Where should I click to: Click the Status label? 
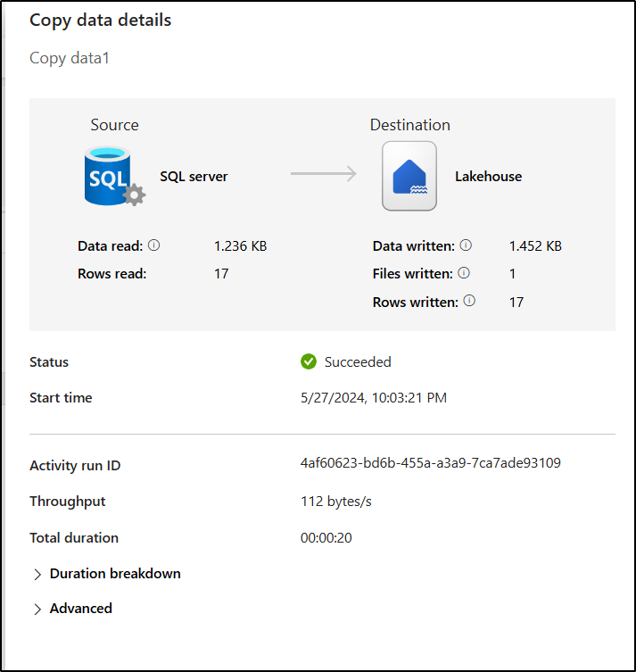click(49, 362)
